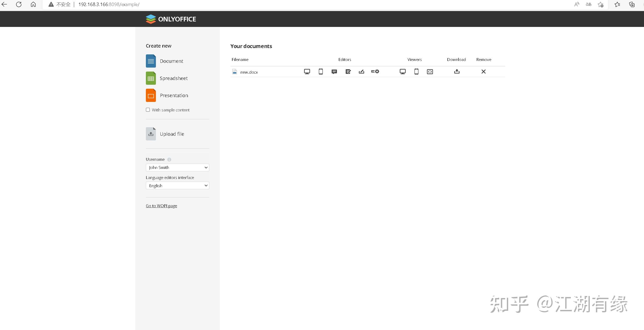The width and height of the screenshot is (644, 330).
Task: Open new.docx in form filling mode
Action: (361, 72)
